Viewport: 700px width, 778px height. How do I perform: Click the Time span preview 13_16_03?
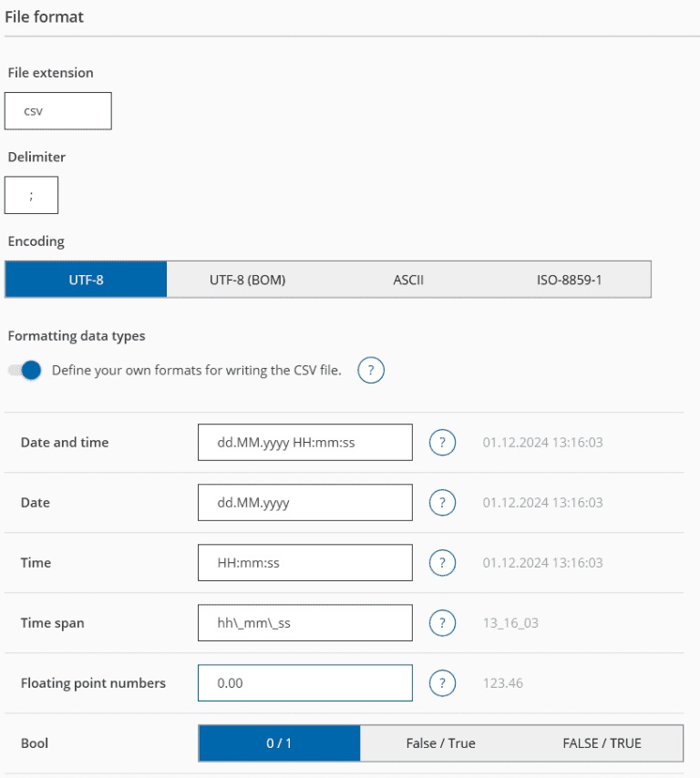[x=510, y=623]
